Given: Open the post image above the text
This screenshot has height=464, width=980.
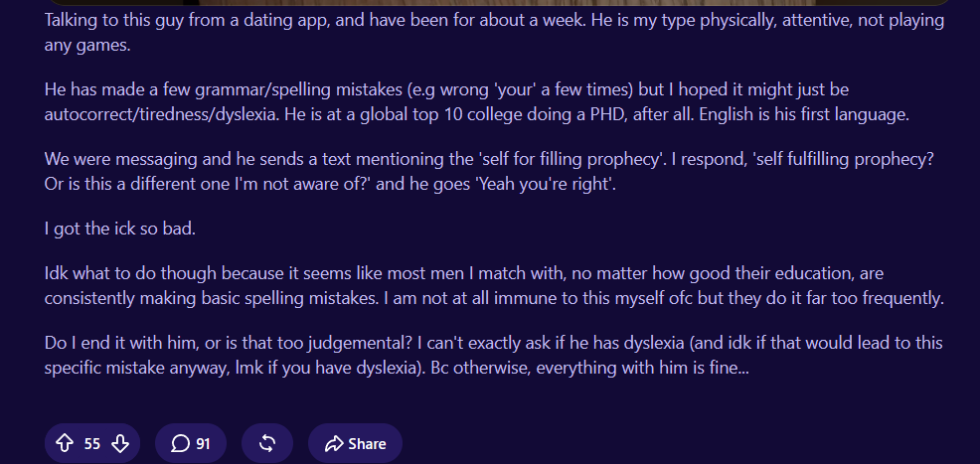Looking at the screenshot, I should [x=499, y=3].
